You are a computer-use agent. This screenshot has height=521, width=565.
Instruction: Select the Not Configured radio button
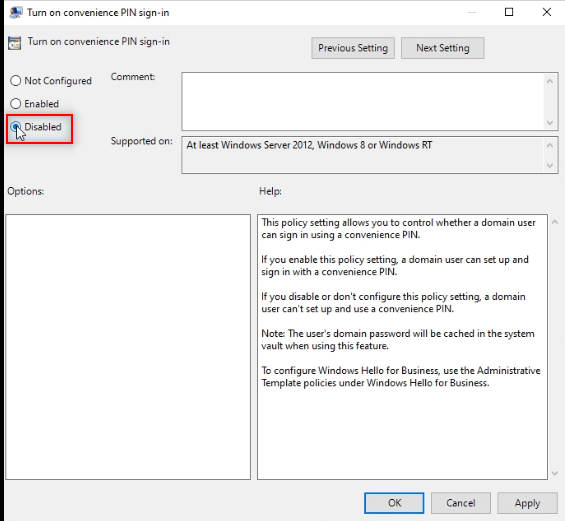pos(51,81)
